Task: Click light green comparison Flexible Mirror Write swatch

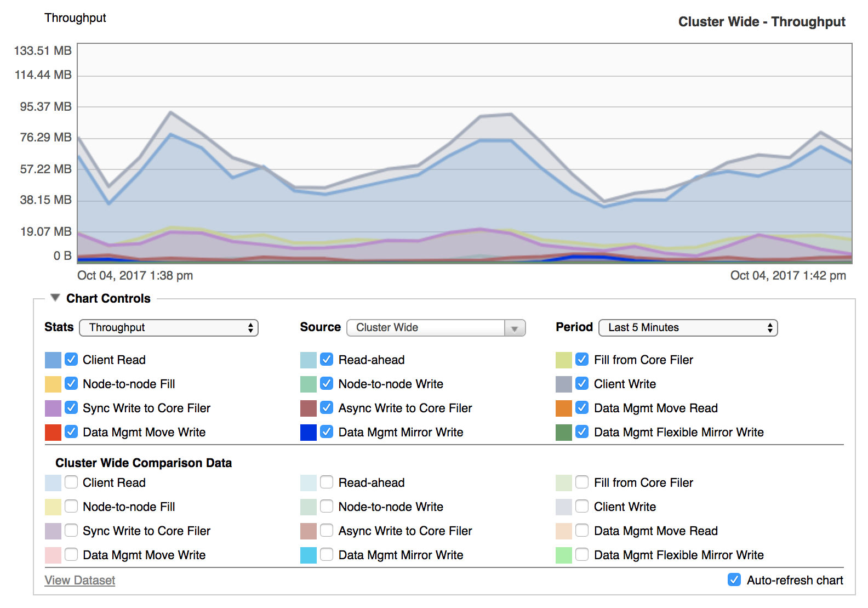Action: [564, 555]
